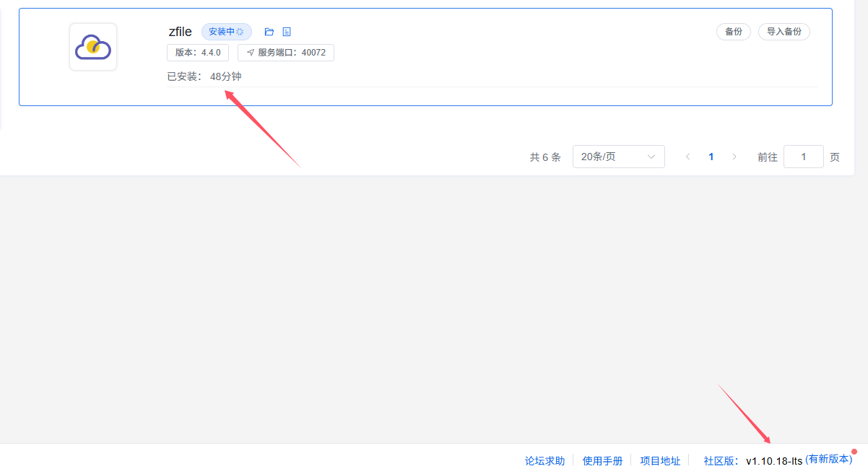Click the 版本 4.4.0 tag
The width and height of the screenshot is (868, 474).
(x=198, y=53)
